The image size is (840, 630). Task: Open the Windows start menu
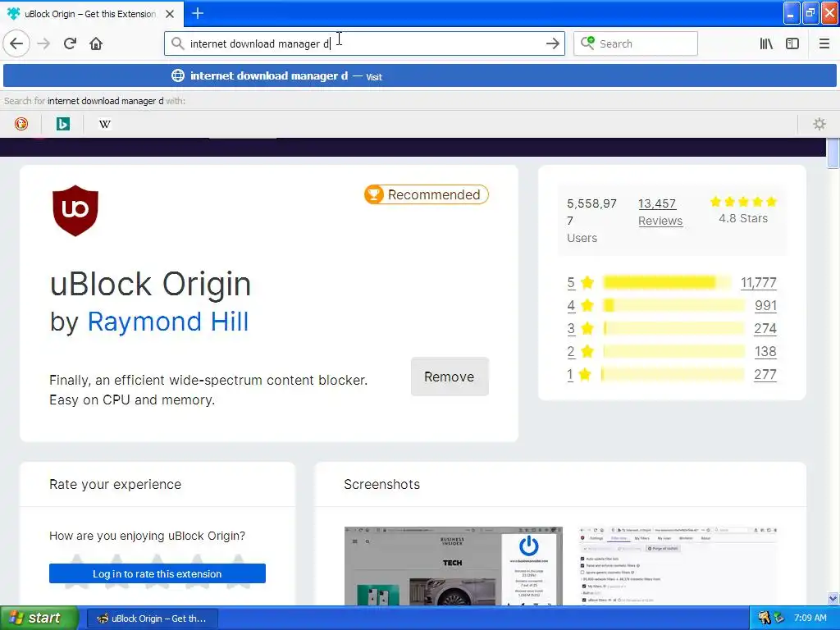pyautogui.click(x=39, y=618)
